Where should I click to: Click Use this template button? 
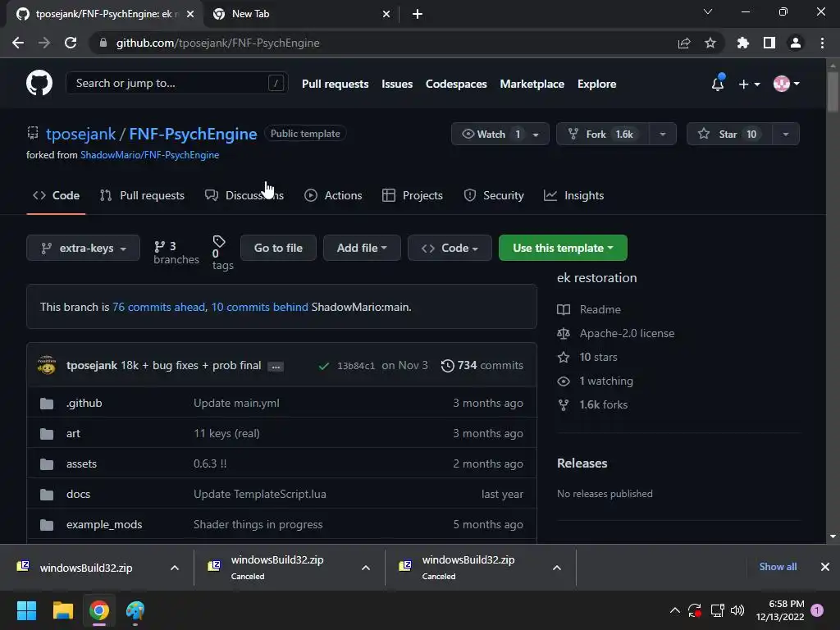point(563,248)
